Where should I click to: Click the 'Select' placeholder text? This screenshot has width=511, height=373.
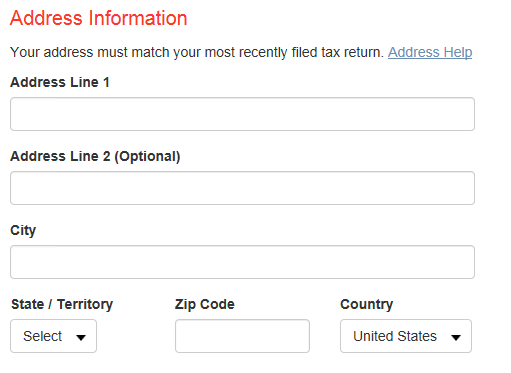coord(42,336)
